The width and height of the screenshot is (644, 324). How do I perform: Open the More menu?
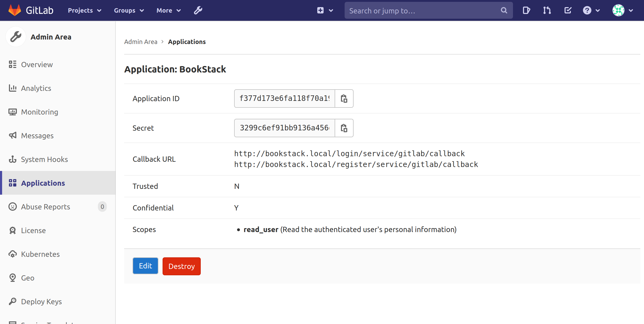[x=168, y=10]
